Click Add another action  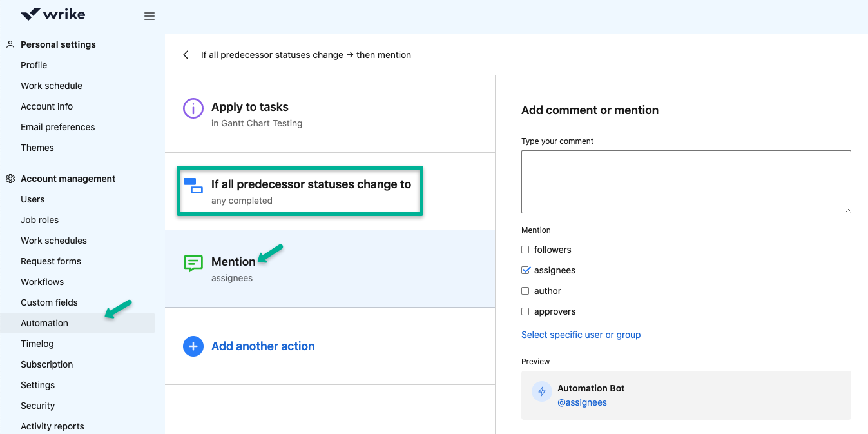(263, 346)
